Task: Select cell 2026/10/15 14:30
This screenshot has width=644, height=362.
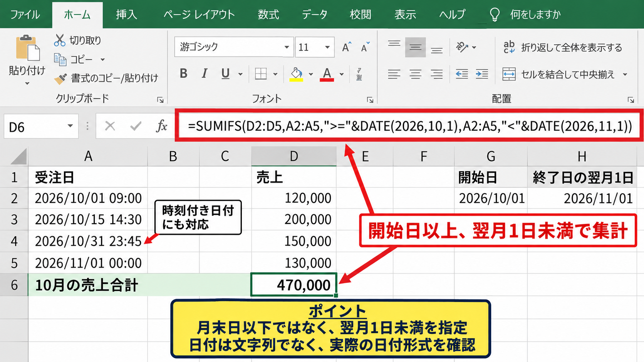Action: [x=88, y=220]
